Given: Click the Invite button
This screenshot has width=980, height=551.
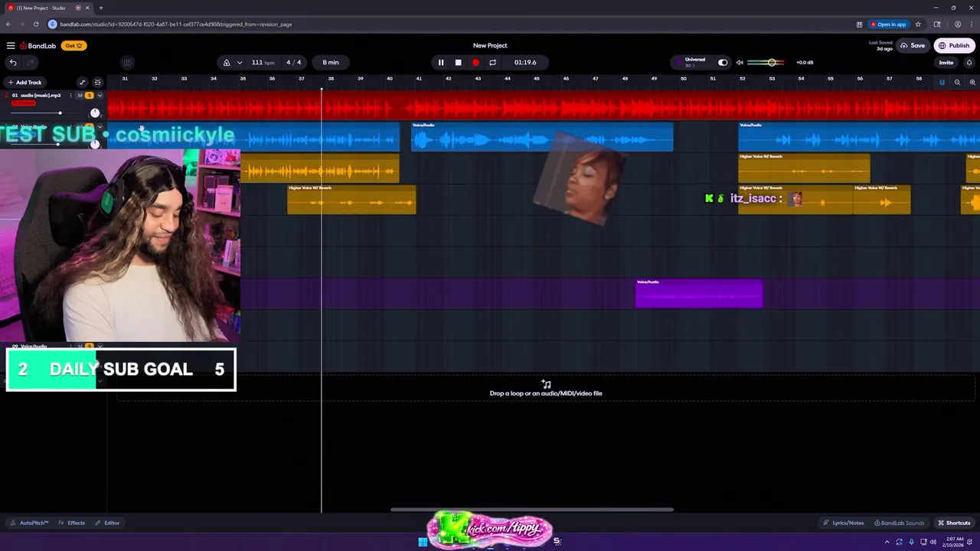Looking at the screenshot, I should point(946,63).
